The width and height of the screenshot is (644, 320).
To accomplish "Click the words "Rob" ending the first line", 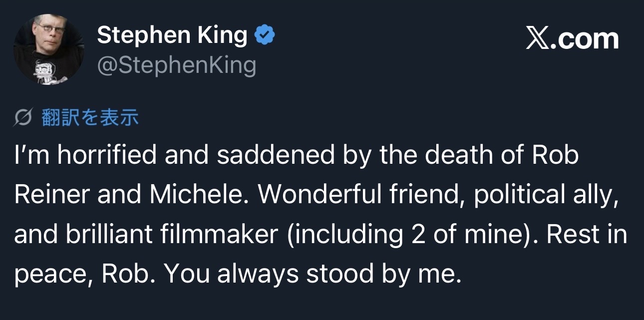I will (555, 156).
